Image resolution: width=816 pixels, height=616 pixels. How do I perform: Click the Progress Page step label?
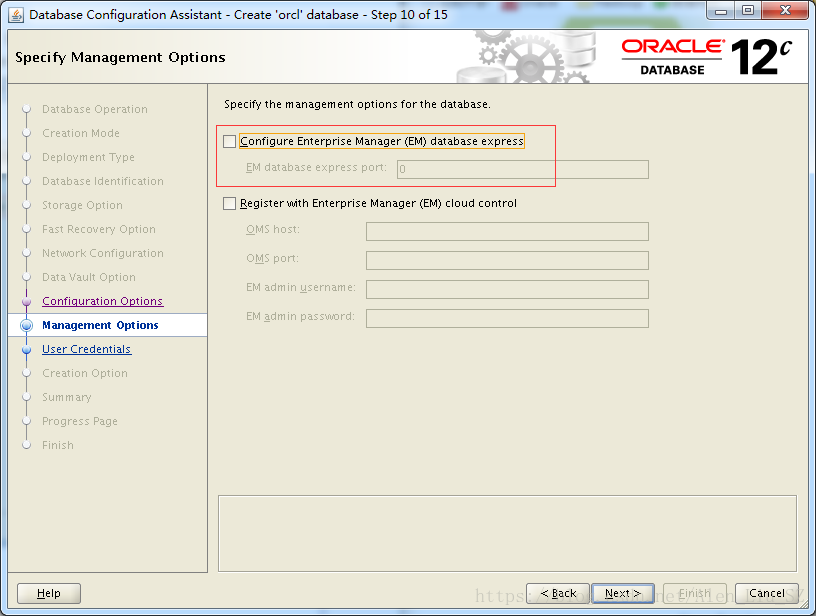(80, 421)
